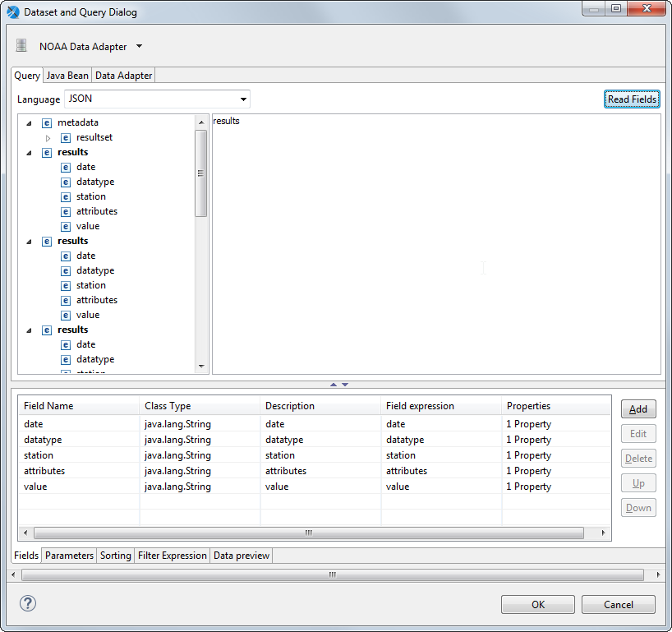The image size is (672, 632).
Task: Select the date row in fields table
Action: point(315,424)
